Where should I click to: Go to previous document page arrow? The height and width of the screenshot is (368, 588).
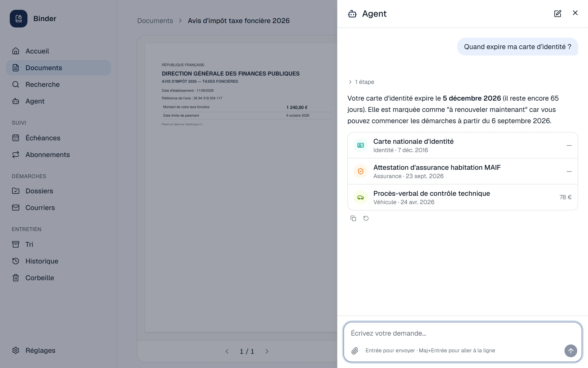tap(227, 351)
